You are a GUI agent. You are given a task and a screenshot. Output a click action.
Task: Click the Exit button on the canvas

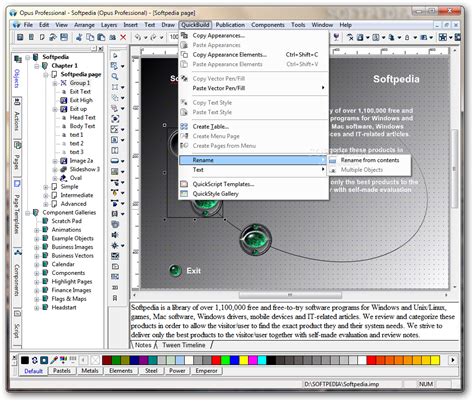click(x=185, y=271)
